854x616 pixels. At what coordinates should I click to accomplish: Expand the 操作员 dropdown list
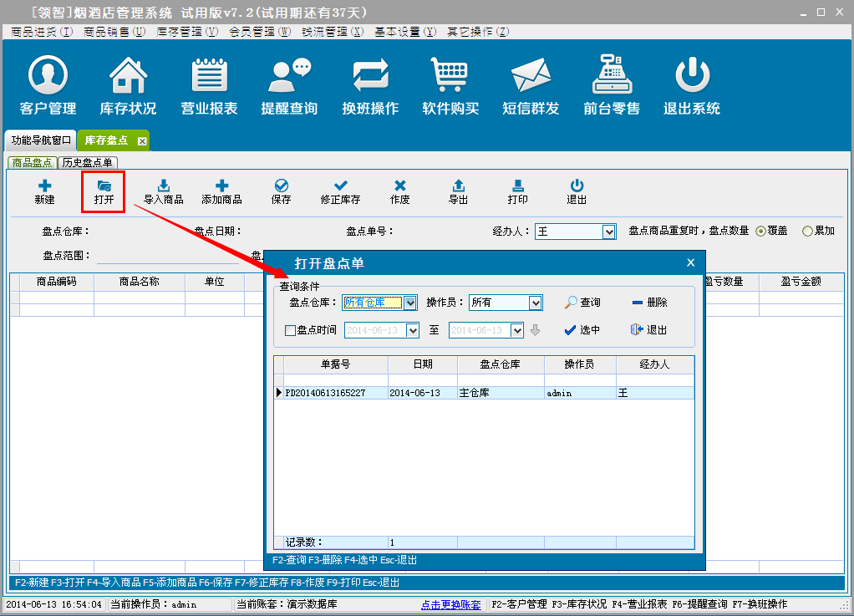coord(536,303)
